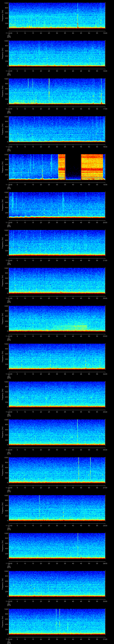Select the 11:26:00 start time label

pos(9,487)
